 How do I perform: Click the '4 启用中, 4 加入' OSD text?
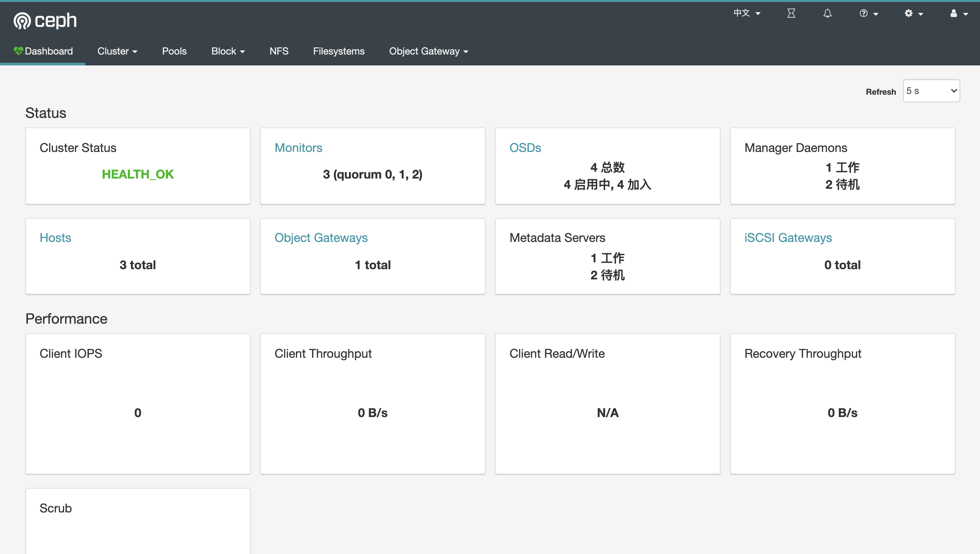(607, 184)
